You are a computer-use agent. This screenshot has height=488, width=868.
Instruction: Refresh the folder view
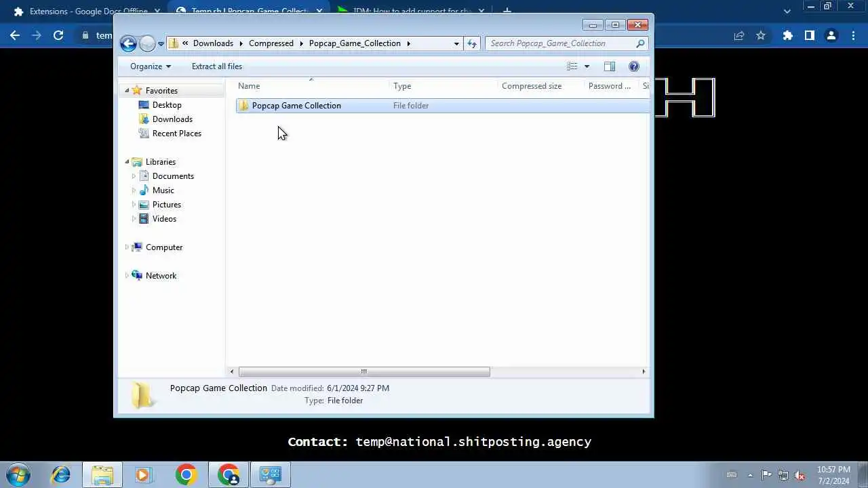pos(472,43)
